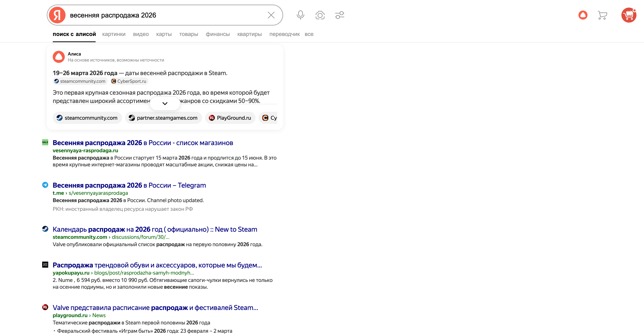The width and height of the screenshot is (644, 335).
Task: Open search settings sliders icon
Action: pyautogui.click(x=340, y=15)
